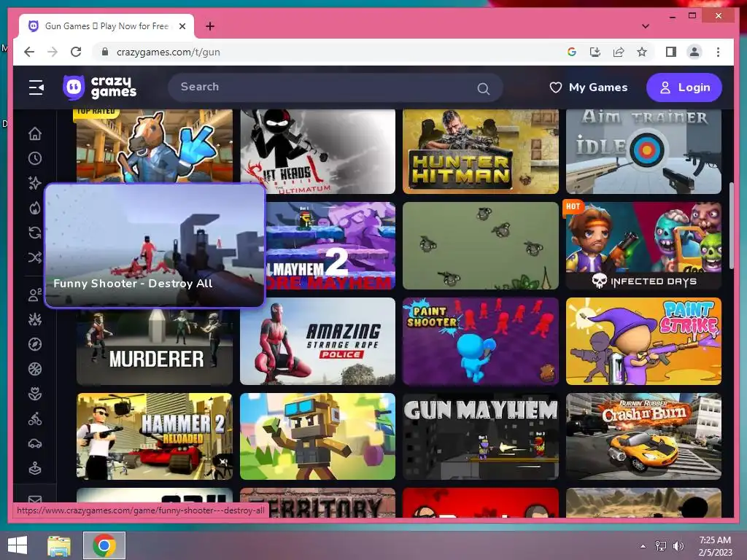This screenshot has height=560, width=747.
Task: Click the Google icon in address bar
Action: click(572, 52)
